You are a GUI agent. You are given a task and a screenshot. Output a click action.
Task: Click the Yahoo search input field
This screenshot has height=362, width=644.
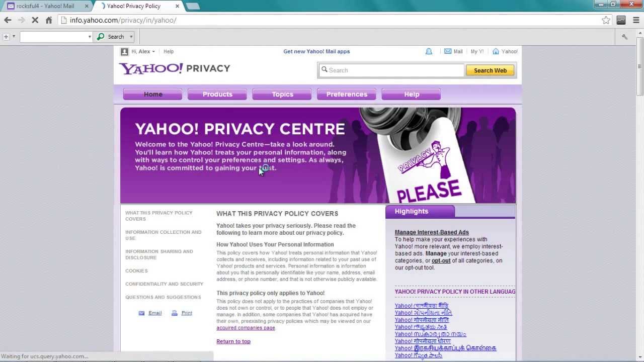coord(391,70)
